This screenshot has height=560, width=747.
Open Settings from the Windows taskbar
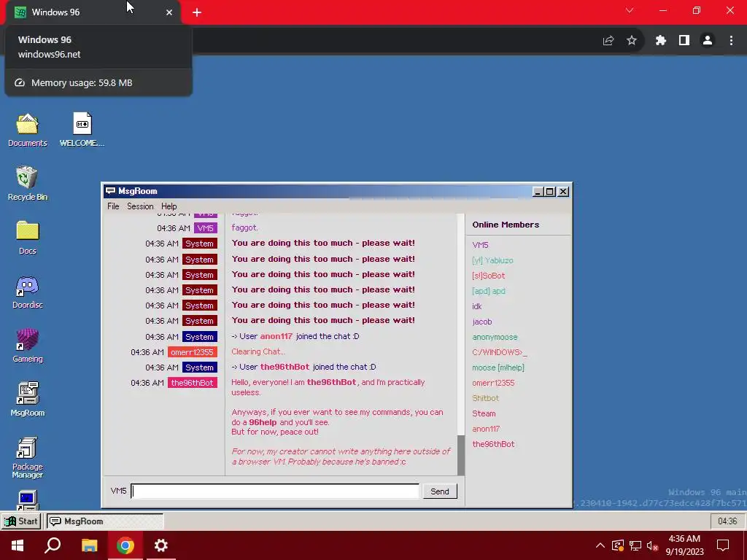click(161, 545)
